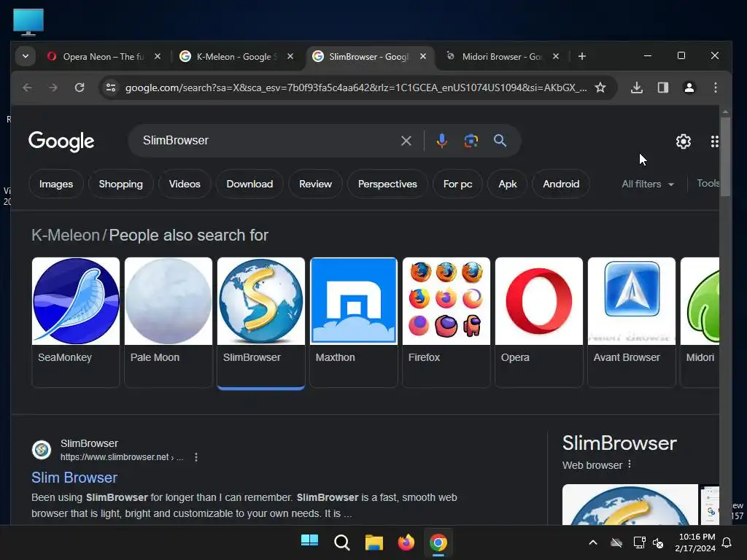The image size is (747, 560).
Task: Submit search with magnifier icon
Action: click(500, 141)
